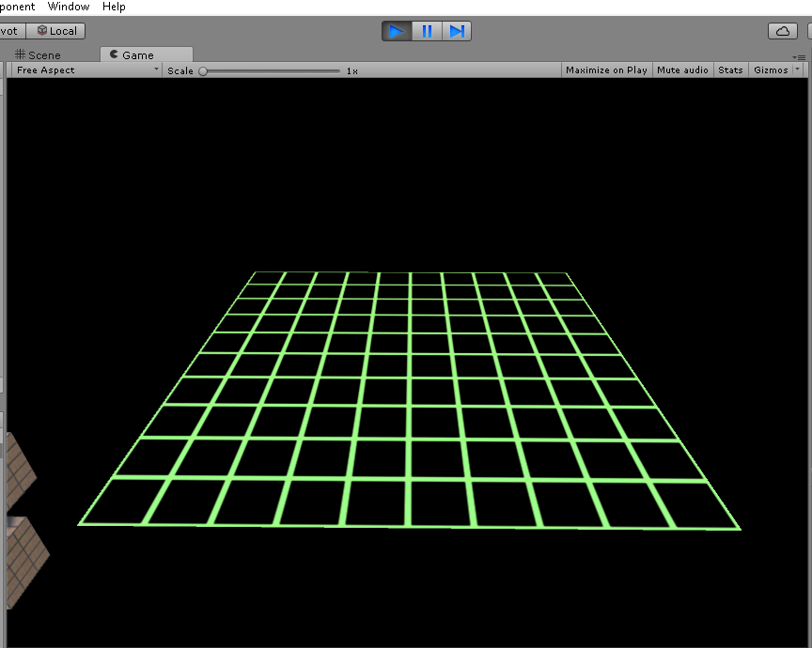Click the Scale slider handle
Viewport: 812px width, 648px height.
203,71
